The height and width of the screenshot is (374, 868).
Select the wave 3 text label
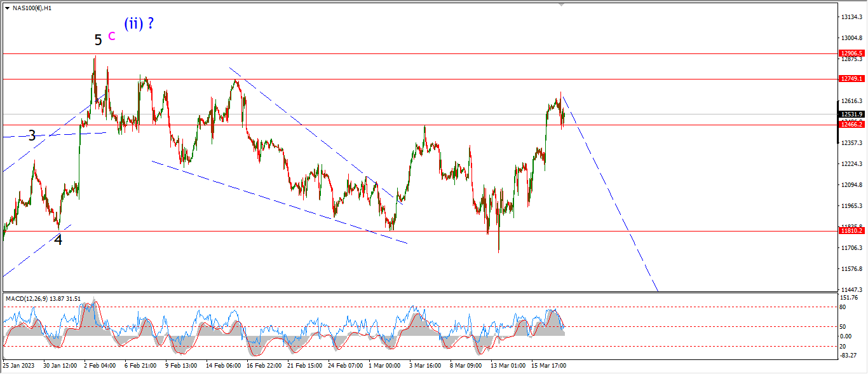coord(32,135)
